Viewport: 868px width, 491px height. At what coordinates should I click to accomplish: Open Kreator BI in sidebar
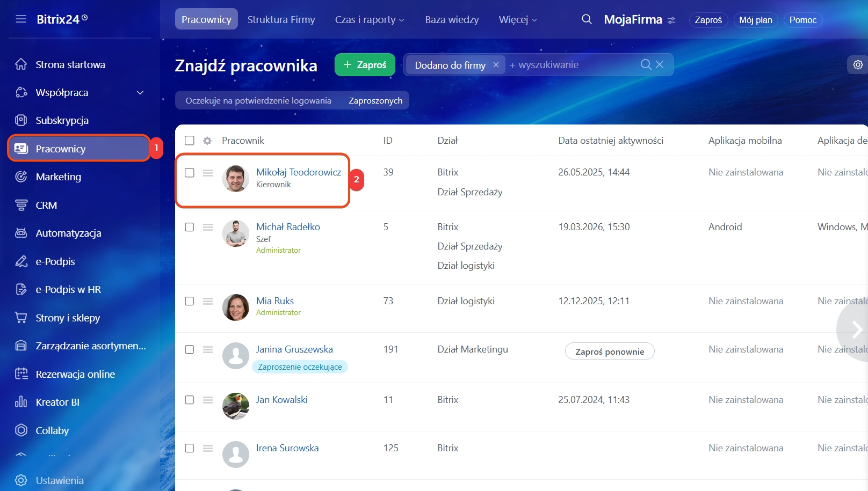(x=57, y=402)
